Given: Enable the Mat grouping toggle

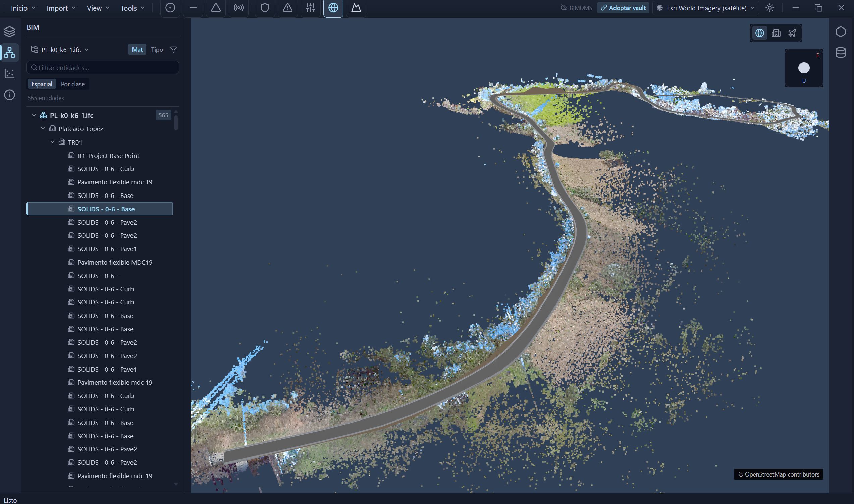Looking at the screenshot, I should 137,50.
